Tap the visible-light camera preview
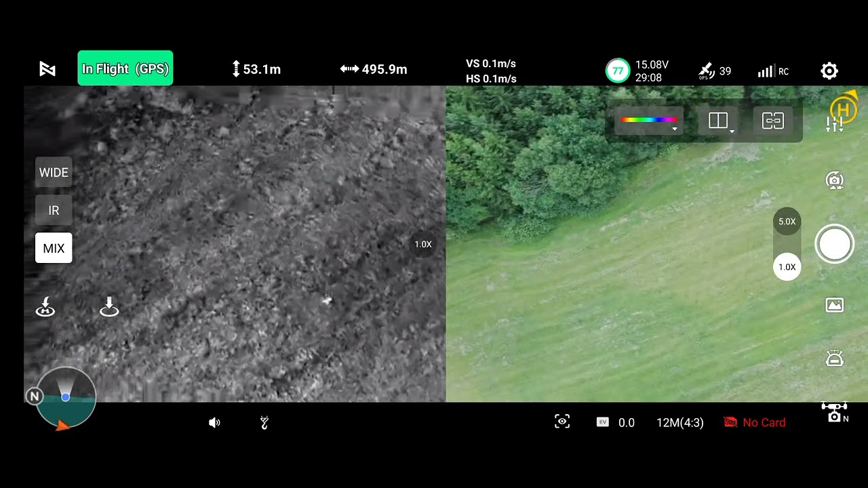 [x=656, y=244]
